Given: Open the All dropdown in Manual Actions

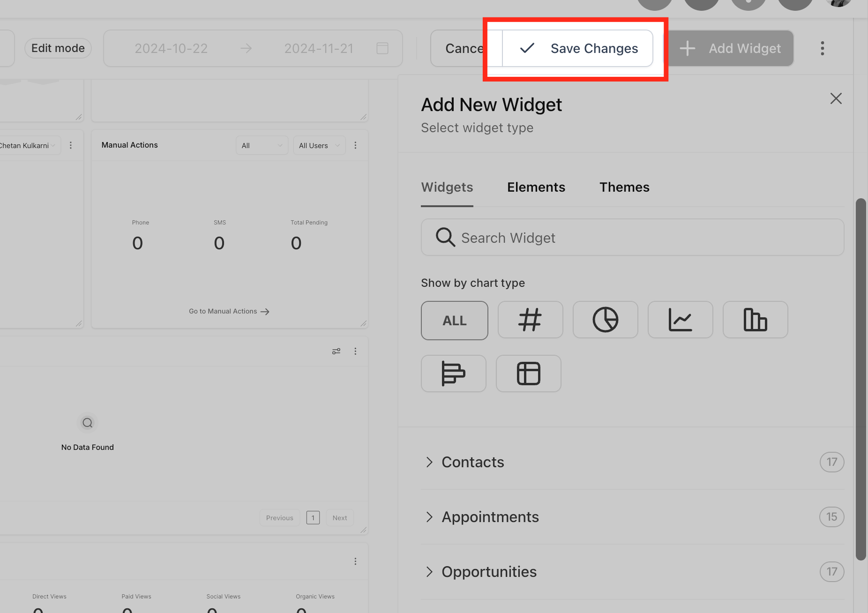Looking at the screenshot, I should [x=262, y=145].
